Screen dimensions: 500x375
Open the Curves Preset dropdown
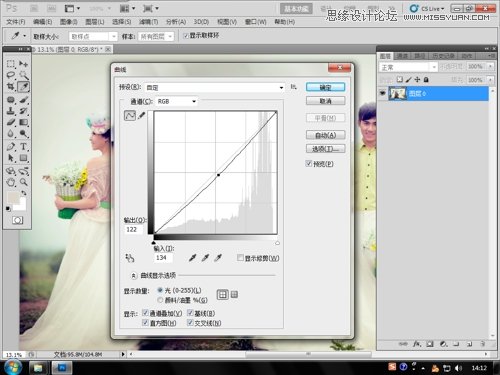click(x=215, y=87)
